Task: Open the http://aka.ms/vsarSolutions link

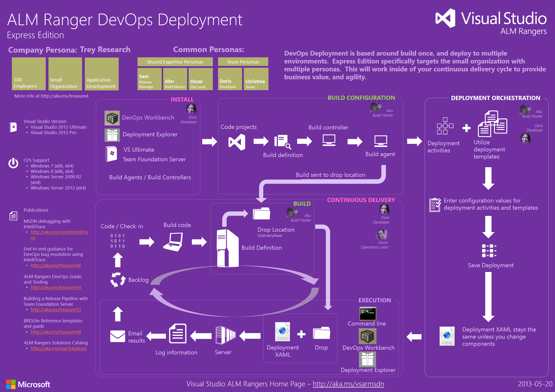Action: pos(59,349)
